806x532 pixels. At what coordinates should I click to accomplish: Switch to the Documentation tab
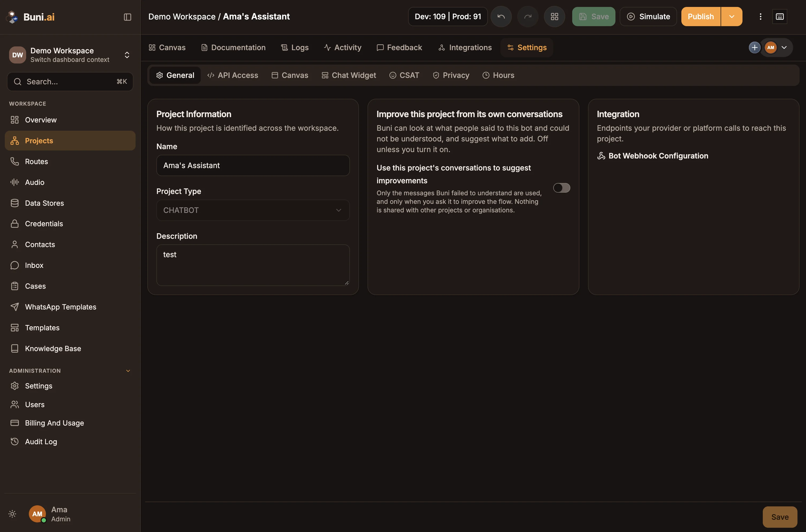234,47
